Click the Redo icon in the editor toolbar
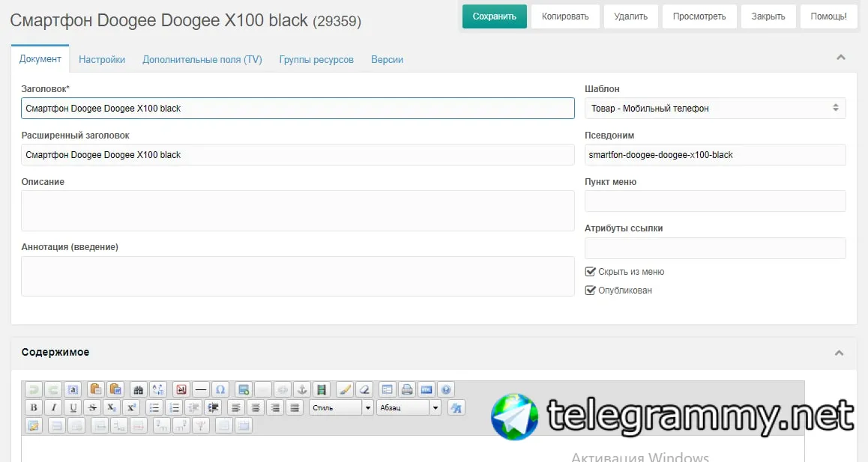Image resolution: width=868 pixels, height=462 pixels. click(53, 390)
